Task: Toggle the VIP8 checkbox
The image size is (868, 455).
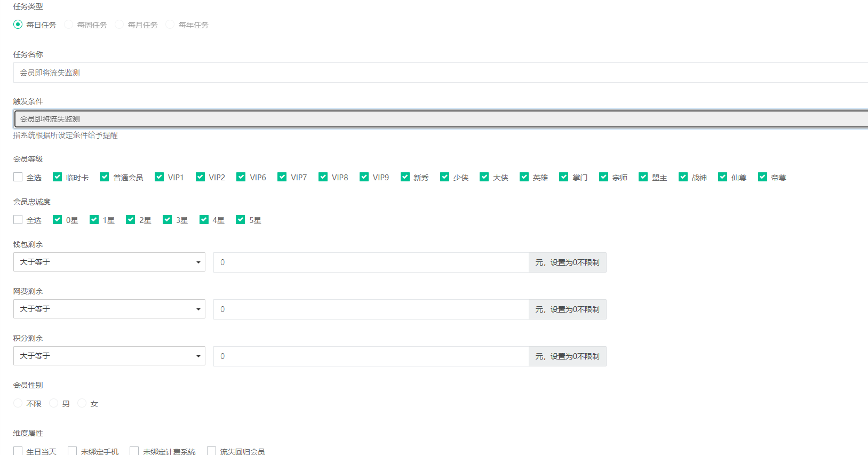Action: coord(323,177)
